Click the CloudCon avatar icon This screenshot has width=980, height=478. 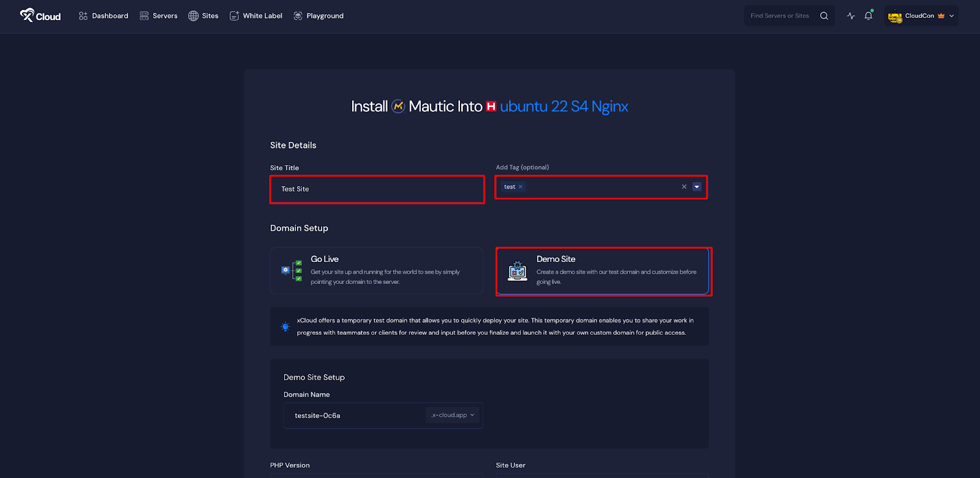[x=895, y=17]
